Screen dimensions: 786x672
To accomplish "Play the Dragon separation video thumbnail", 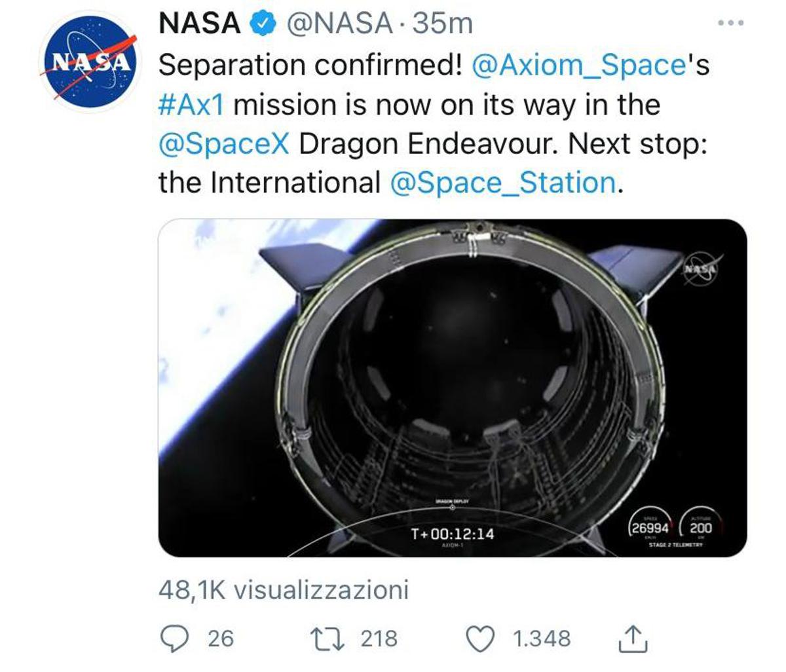I will (453, 388).
